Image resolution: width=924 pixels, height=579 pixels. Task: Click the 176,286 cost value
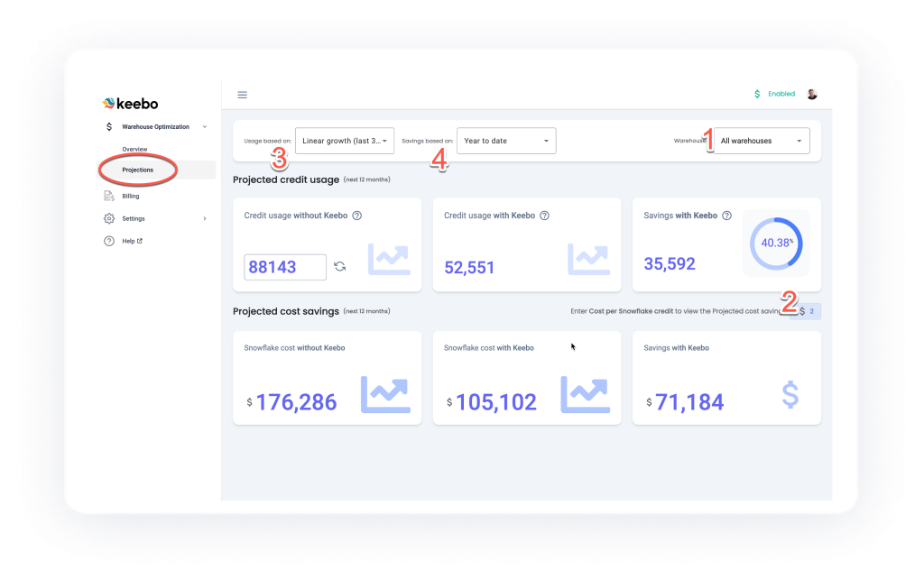(x=296, y=402)
